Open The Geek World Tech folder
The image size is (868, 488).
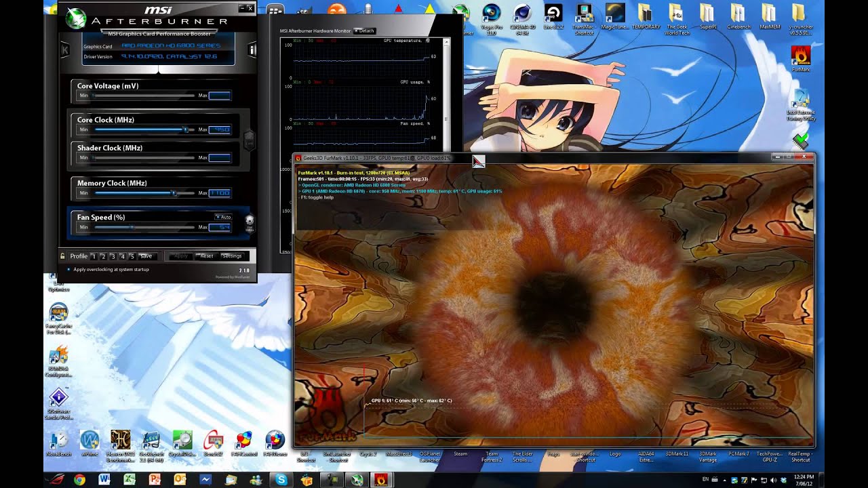tap(677, 19)
